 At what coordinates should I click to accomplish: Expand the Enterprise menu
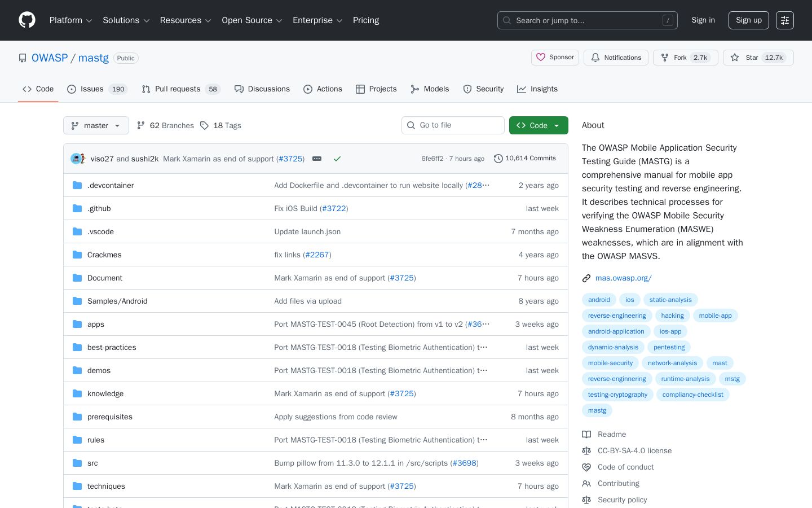pos(317,20)
